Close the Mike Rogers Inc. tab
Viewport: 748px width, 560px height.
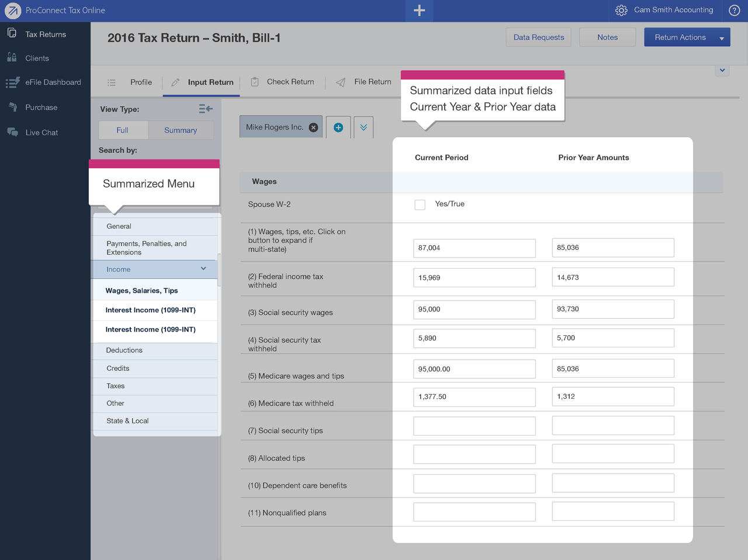pyautogui.click(x=314, y=127)
